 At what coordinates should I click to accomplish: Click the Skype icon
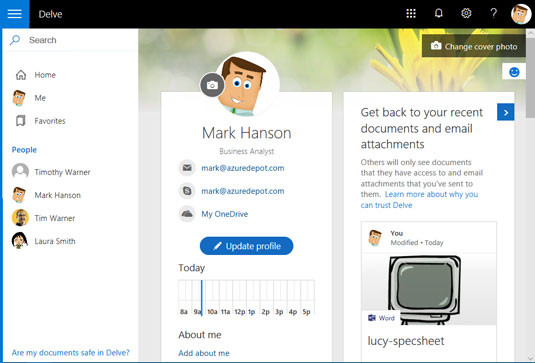[x=187, y=191]
